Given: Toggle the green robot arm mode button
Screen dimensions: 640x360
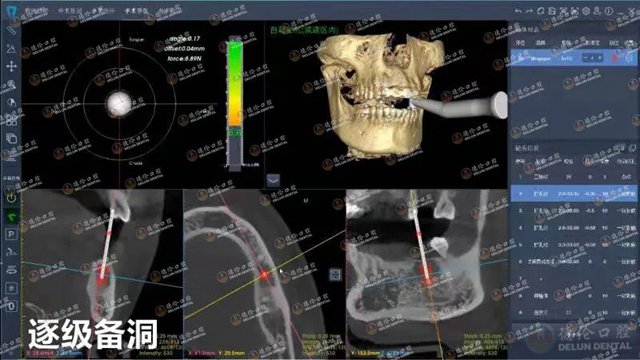Looking at the screenshot, I should point(11,216).
